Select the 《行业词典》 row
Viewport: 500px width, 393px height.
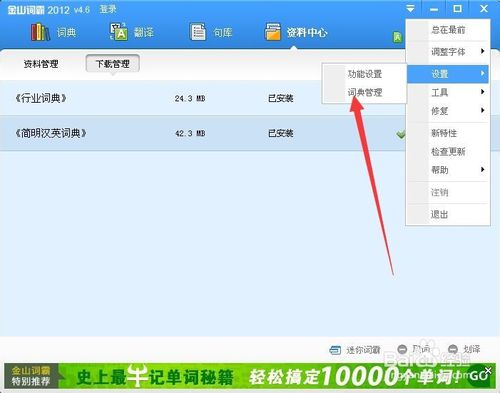pyautogui.click(x=202, y=98)
